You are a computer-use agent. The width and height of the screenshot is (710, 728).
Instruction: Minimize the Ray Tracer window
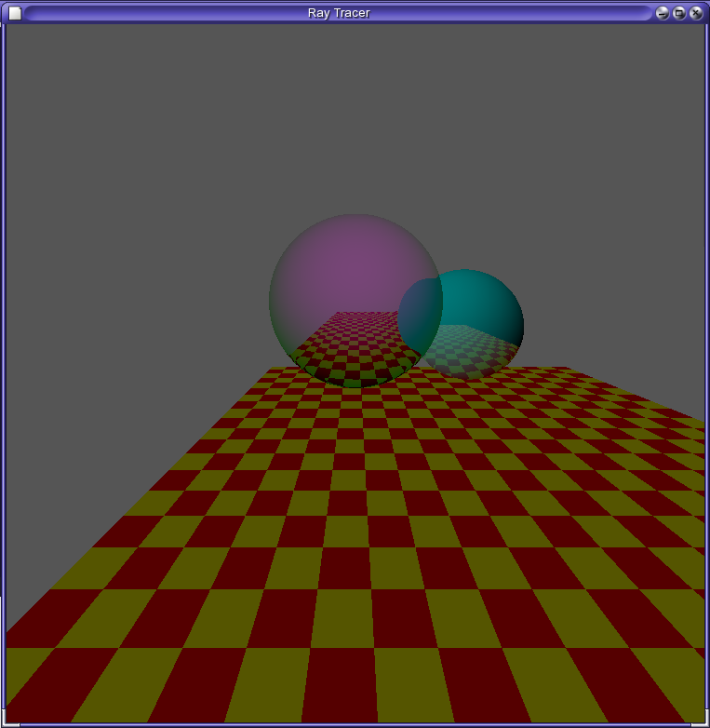point(663,13)
